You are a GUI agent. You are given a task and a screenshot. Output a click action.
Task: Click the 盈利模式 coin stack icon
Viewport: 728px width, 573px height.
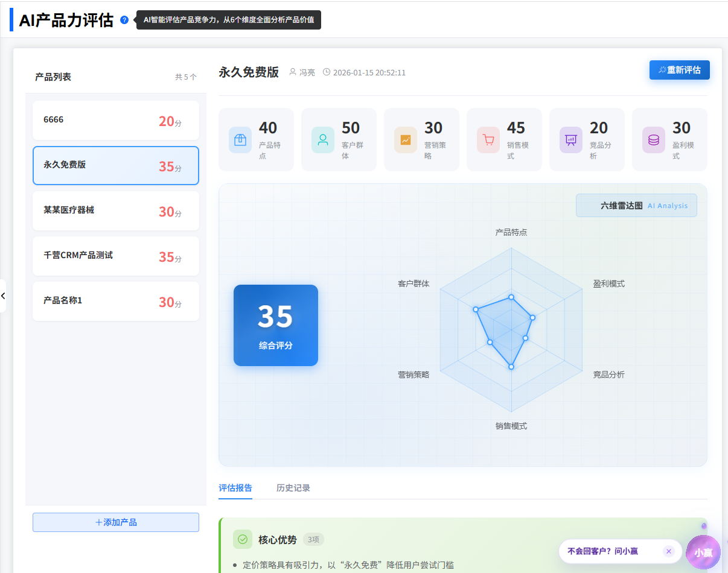654,140
